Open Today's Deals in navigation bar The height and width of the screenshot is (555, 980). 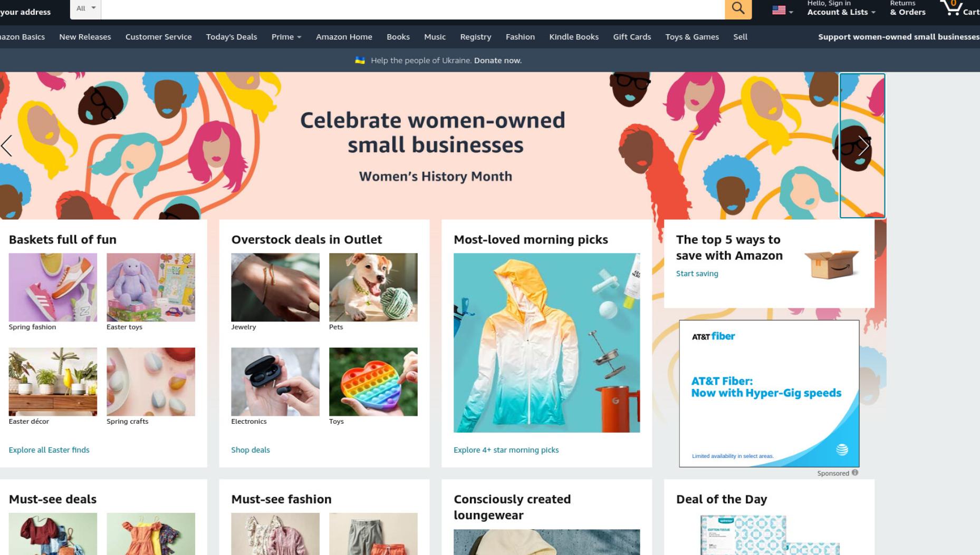[232, 37]
